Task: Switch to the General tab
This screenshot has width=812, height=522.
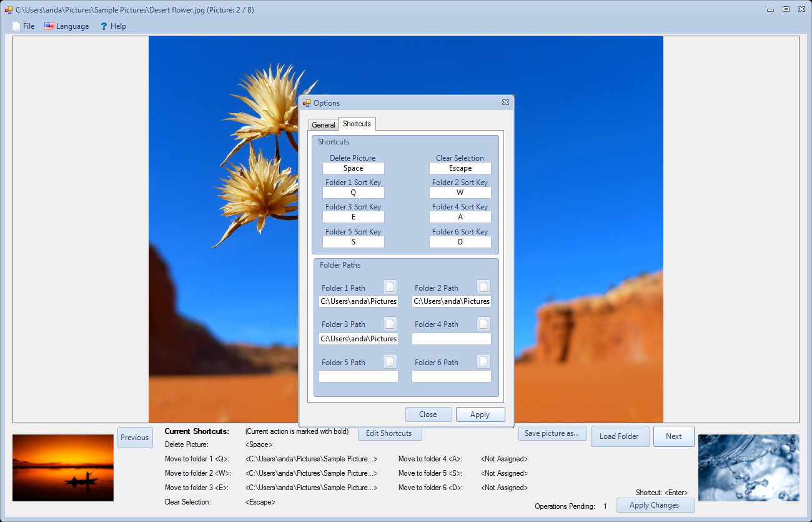Action: (324, 125)
